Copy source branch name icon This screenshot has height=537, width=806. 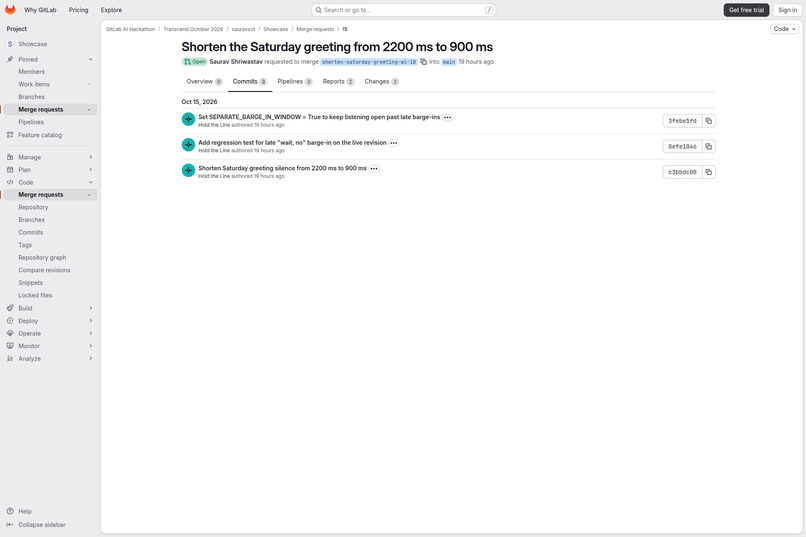click(424, 62)
